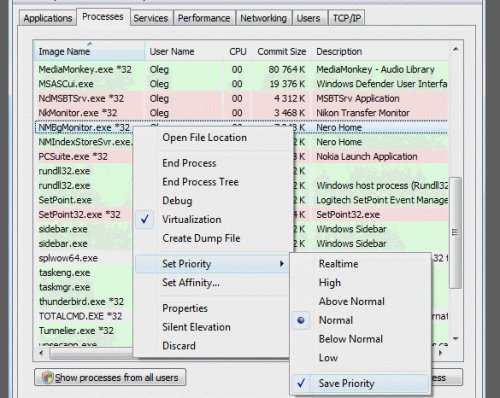The image size is (500, 398).
Task: Sort by Image Name column header
Action: 89,51
